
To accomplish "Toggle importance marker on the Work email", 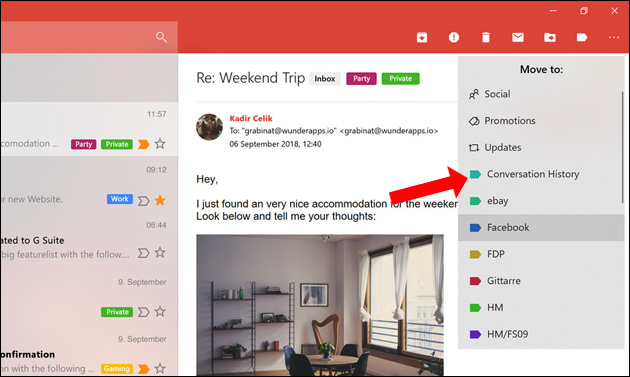I will 143,201.
